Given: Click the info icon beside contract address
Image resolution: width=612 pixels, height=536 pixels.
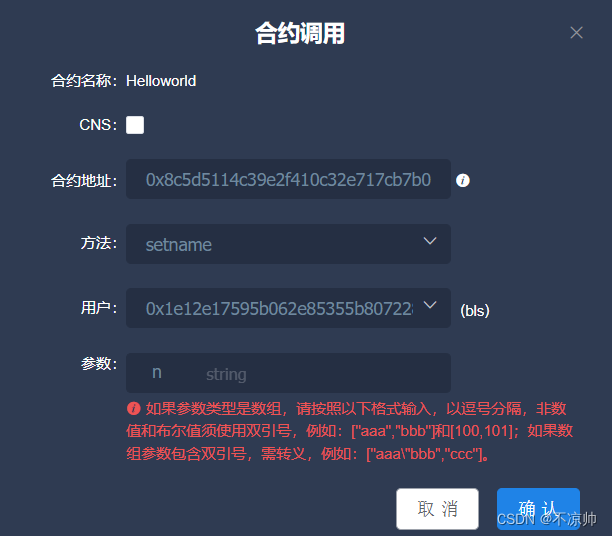Looking at the screenshot, I should point(463,180).
